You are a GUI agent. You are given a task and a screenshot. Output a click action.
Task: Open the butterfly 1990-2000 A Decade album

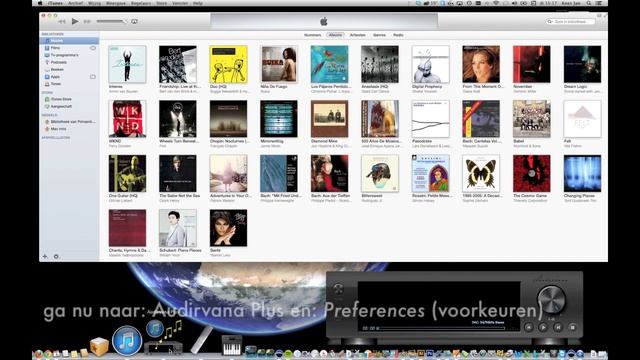[481, 173]
